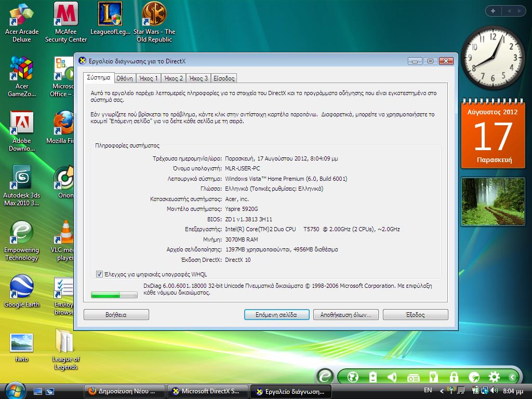Screen dimensions: 532x399
Task: Click the Windows Start orb
Action: pyautogui.click(x=15, y=391)
